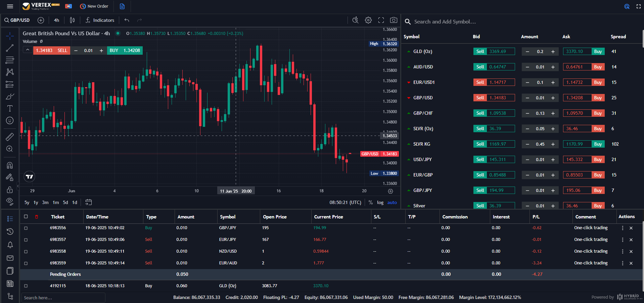The height and width of the screenshot is (303, 644).
Task: Check the box for ticket 6983556
Action: click(26, 228)
